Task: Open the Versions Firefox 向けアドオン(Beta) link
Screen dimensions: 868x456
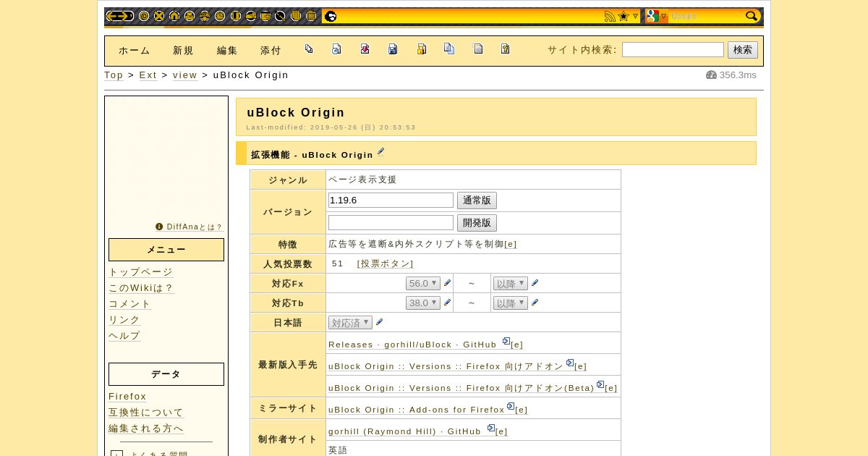Action: click(x=461, y=389)
